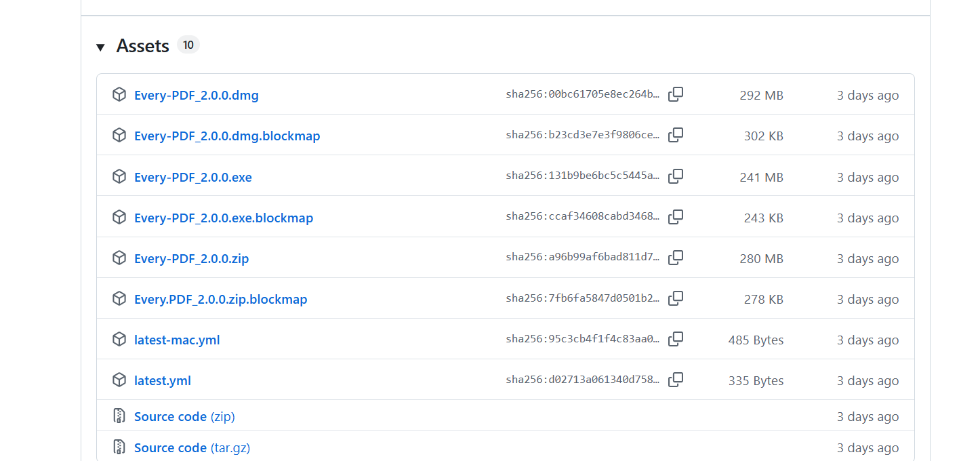Click the package icon beside Every.PDF_2.0.0.zip.blockmap
The image size is (980, 461).
(119, 298)
